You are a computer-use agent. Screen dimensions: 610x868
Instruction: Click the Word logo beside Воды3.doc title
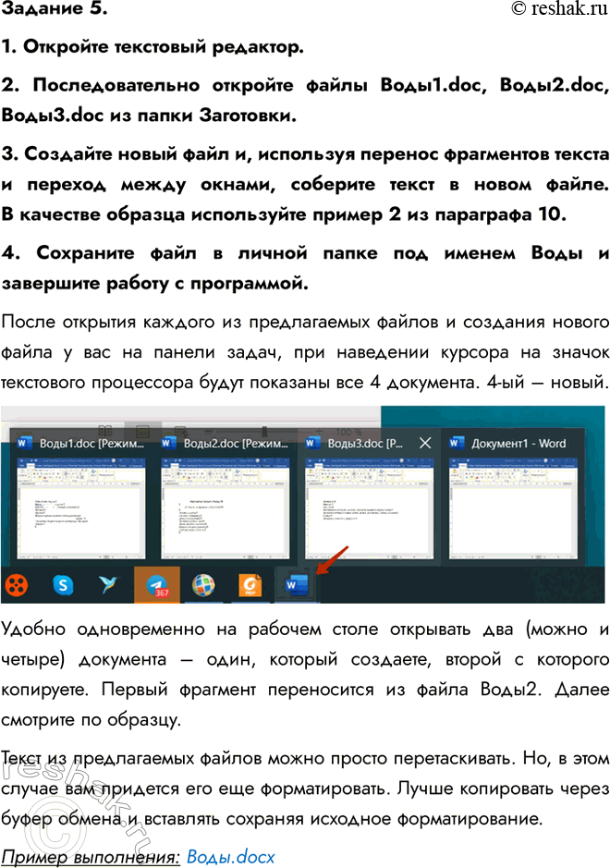click(x=311, y=444)
